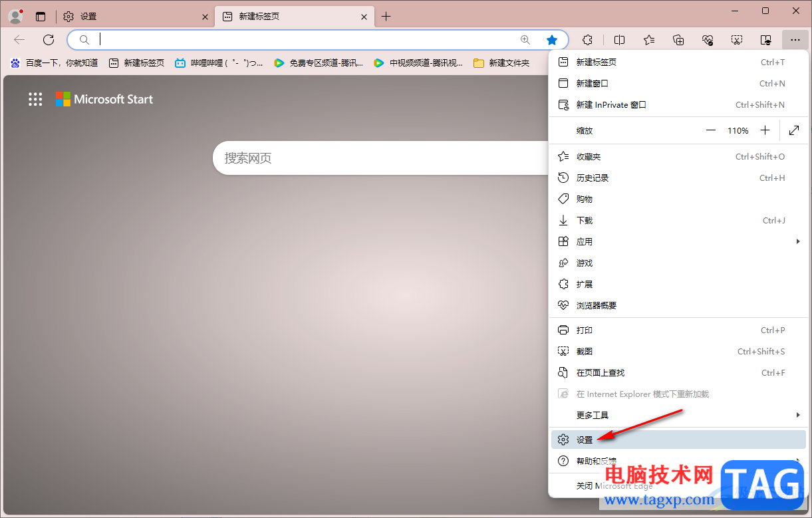Select 打印 menu item

(678, 330)
